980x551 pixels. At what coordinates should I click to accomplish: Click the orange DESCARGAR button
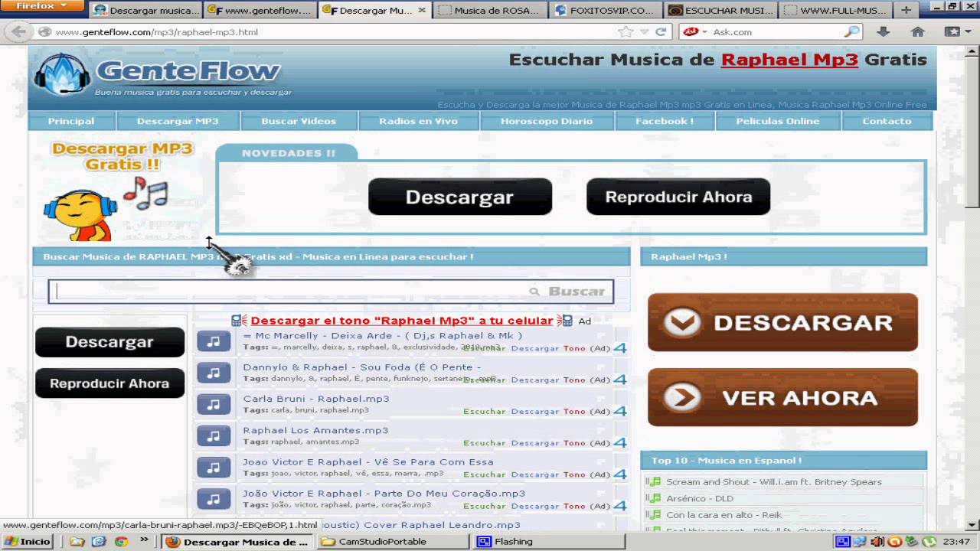(782, 322)
